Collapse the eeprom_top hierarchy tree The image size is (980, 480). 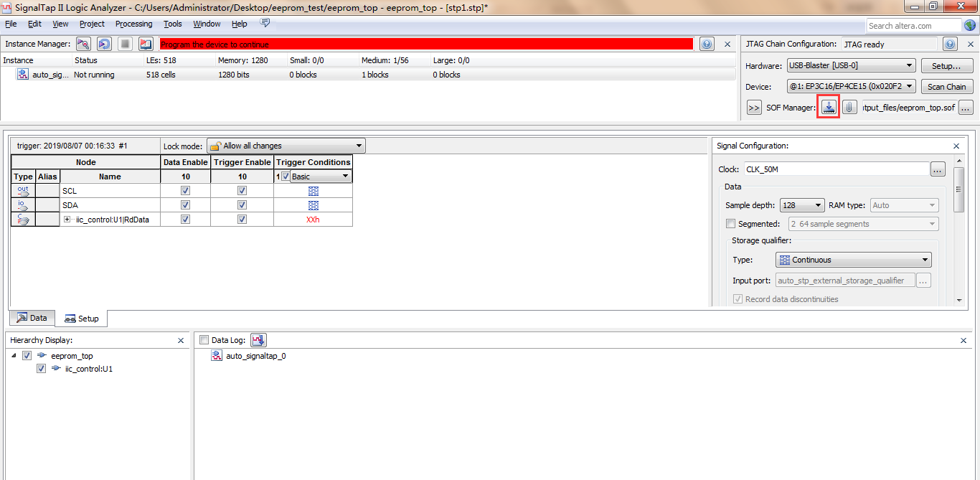[x=14, y=355]
